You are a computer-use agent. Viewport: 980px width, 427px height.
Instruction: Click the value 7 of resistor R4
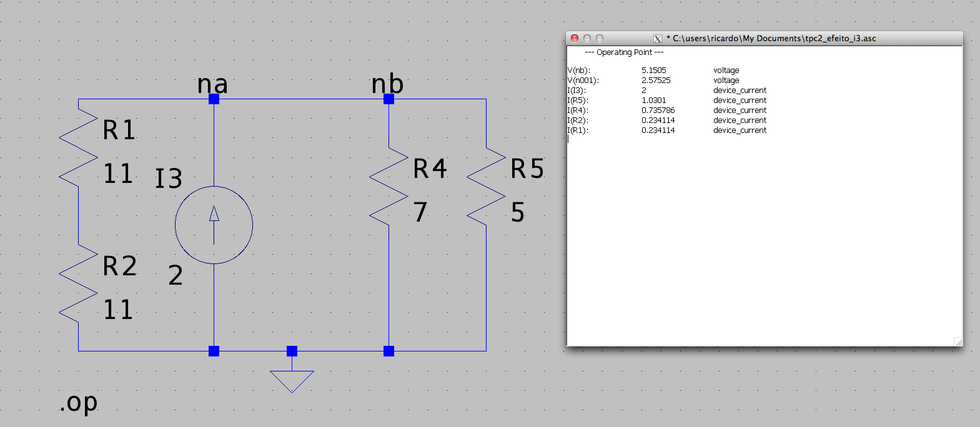(420, 212)
